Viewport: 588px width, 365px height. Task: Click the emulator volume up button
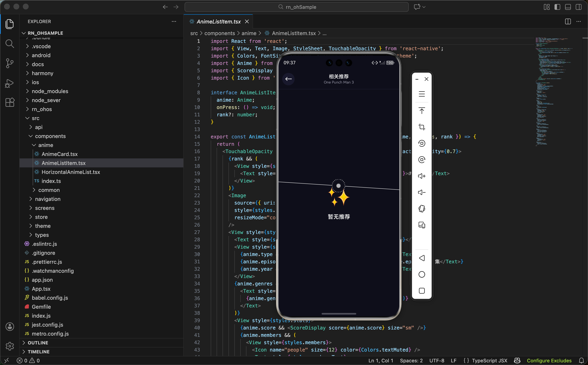pyautogui.click(x=421, y=176)
